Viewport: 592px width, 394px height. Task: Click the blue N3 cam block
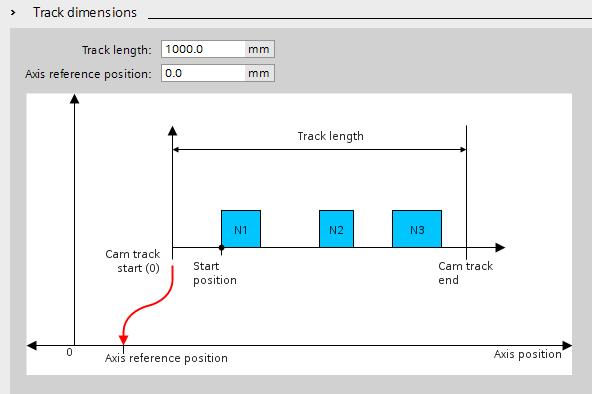click(417, 229)
